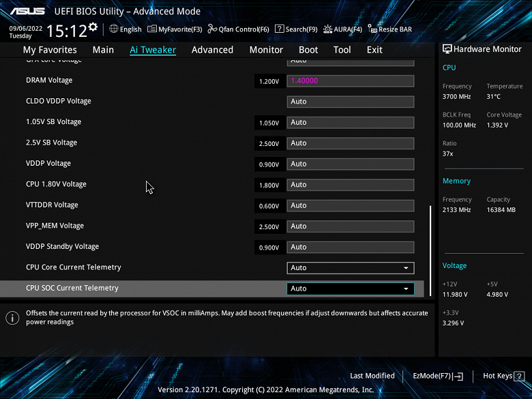Viewport: 532px width, 399px height.
Task: Expand CPU Core Current Telemetry dropdown
Action: [x=351, y=267]
